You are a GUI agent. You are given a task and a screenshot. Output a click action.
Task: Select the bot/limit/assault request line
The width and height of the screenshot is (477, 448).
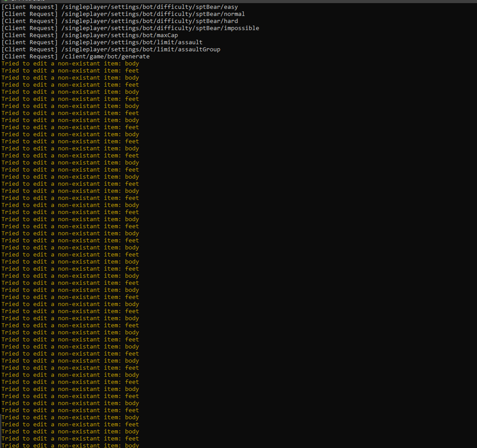coord(102,42)
